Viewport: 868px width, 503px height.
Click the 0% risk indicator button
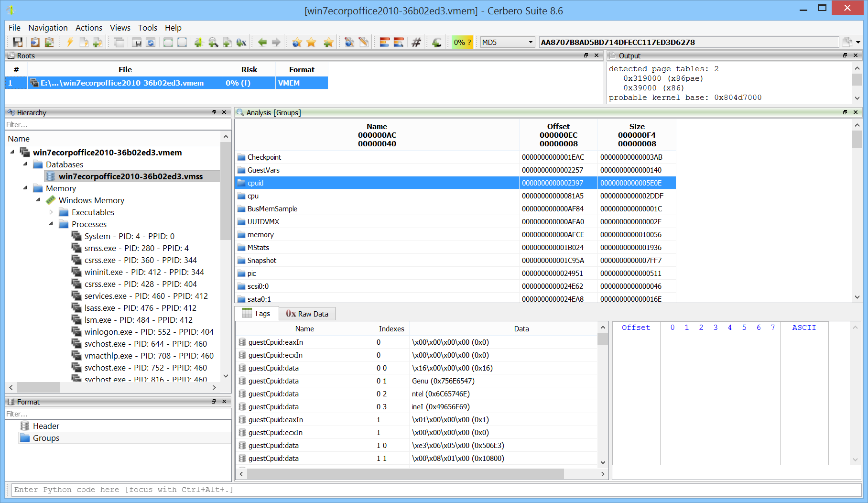(x=462, y=43)
